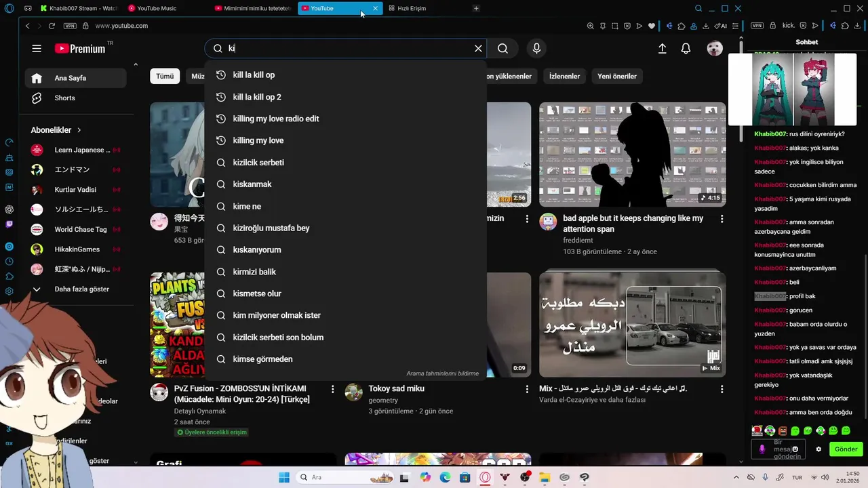Image resolution: width=868 pixels, height=488 pixels.
Task: Open Arabic Mix cars thumbnail
Action: tap(632, 324)
